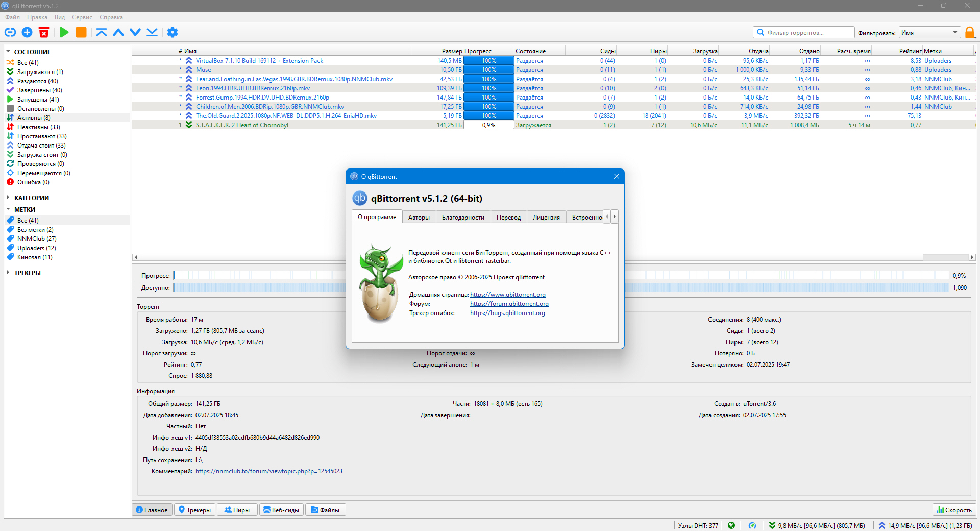Open the forum.qbittorrent.org link

509,304
